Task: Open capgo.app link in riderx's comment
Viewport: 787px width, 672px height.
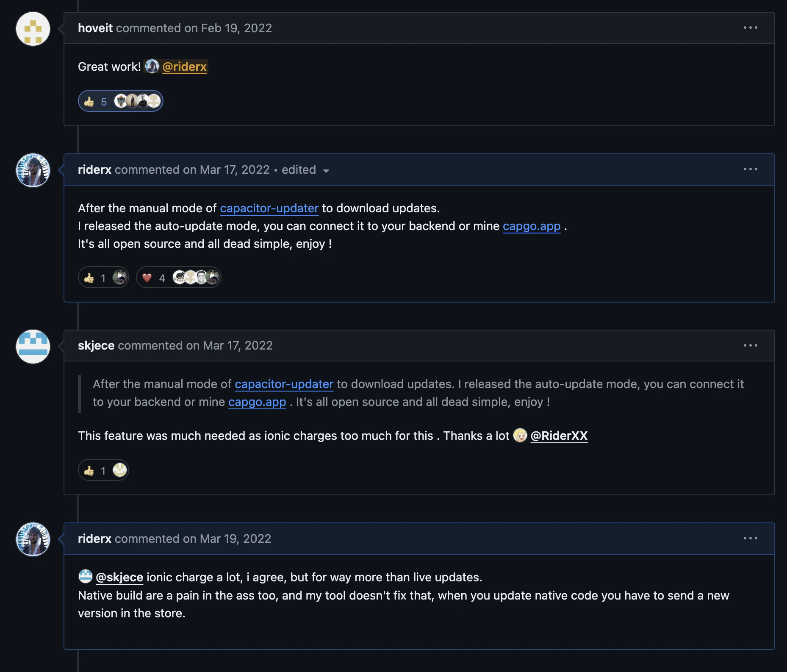Action: coord(531,226)
